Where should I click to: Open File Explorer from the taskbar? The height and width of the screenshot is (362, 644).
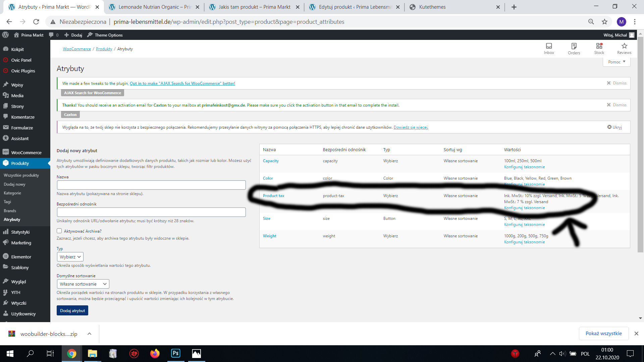(92, 353)
